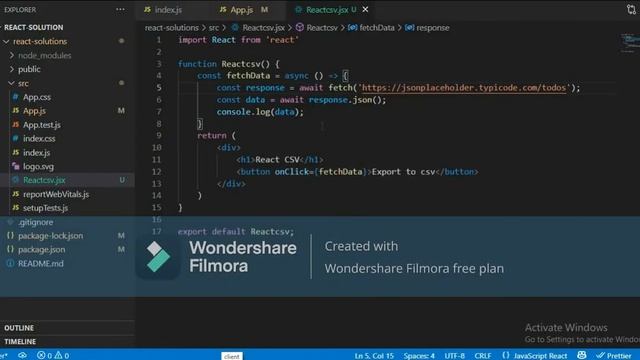Click the export default Reactcsv line
Viewport: 640px width, 360px height.
pyautogui.click(x=236, y=231)
